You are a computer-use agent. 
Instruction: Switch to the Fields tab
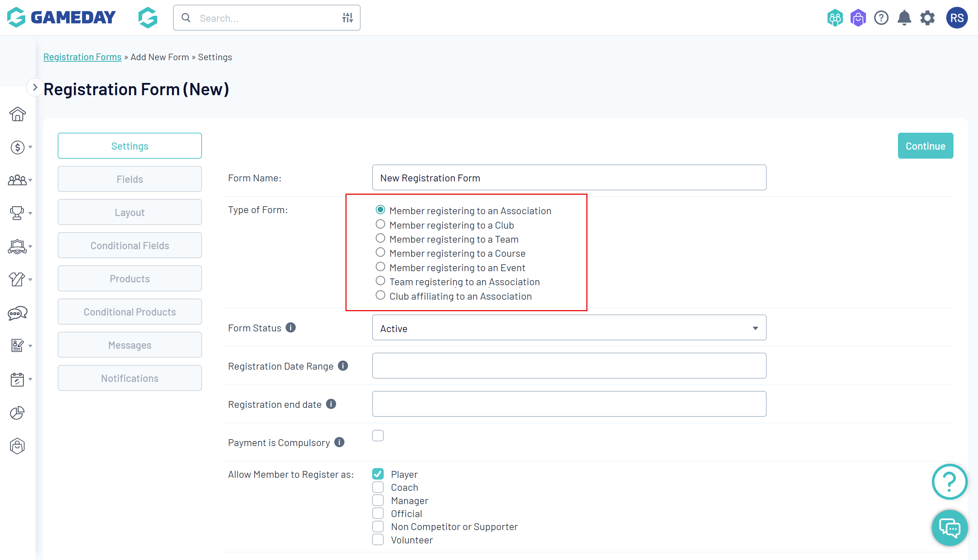pyautogui.click(x=129, y=179)
